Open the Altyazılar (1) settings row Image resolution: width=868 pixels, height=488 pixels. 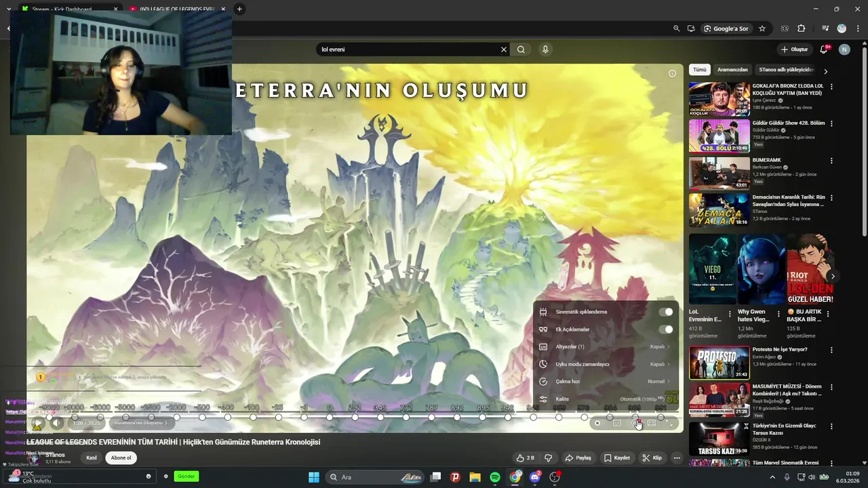coord(606,346)
